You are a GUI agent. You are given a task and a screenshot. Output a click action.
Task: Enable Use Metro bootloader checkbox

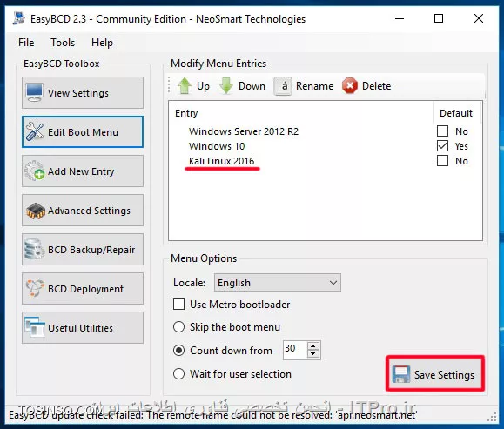(178, 305)
